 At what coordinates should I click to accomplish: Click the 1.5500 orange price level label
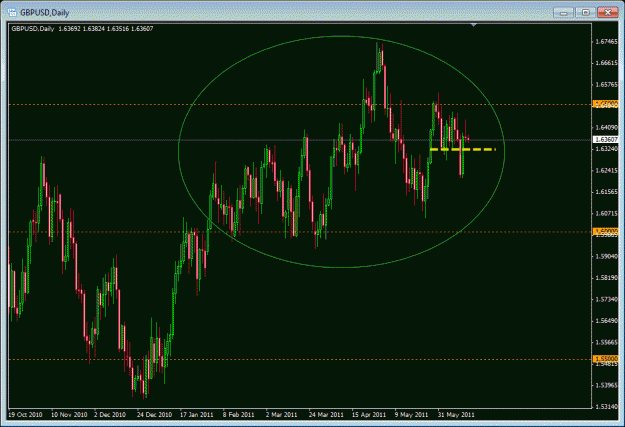(x=606, y=359)
